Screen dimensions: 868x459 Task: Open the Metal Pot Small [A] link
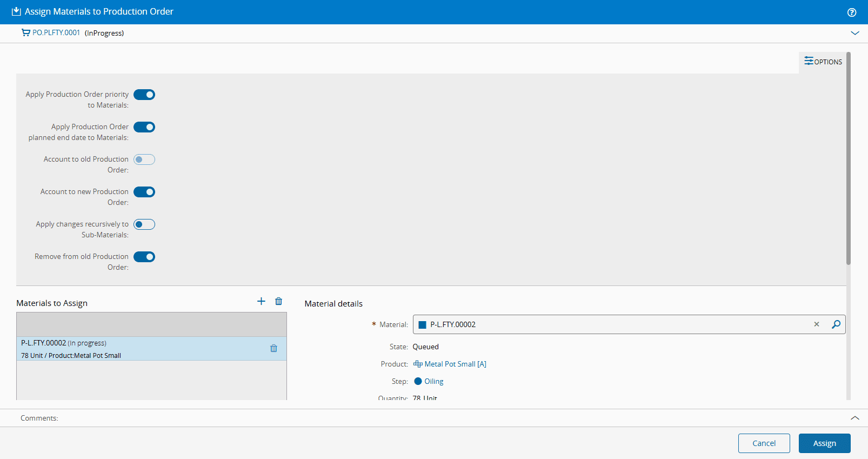455,364
